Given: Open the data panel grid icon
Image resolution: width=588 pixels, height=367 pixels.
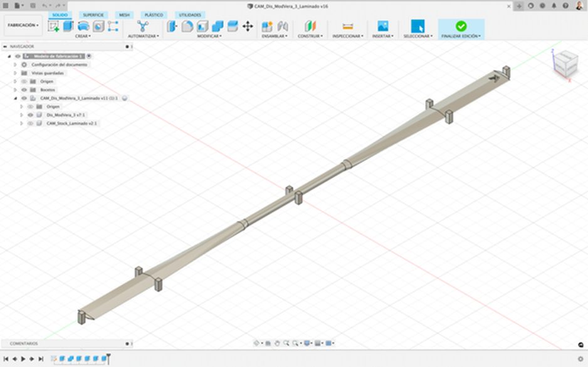Looking at the screenshot, I should coord(6,6).
